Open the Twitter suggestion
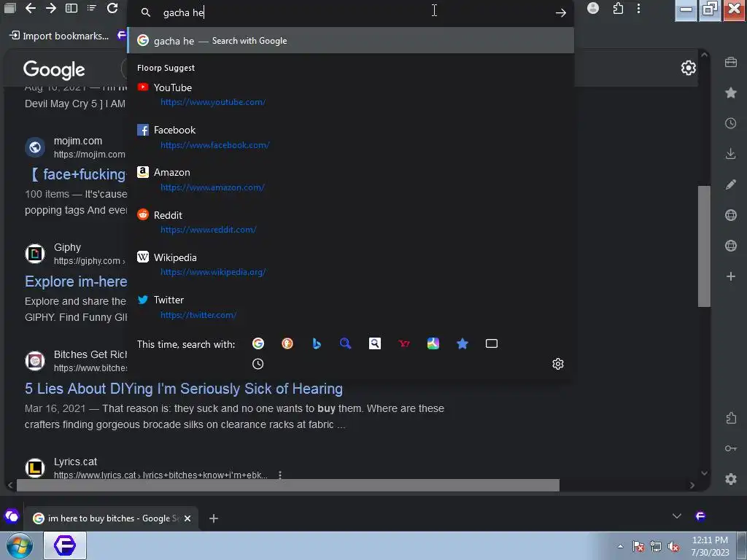 coord(351,307)
